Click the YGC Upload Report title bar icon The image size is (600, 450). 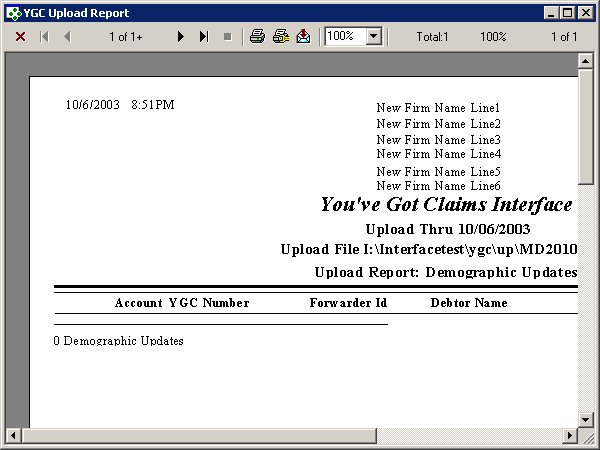13,13
